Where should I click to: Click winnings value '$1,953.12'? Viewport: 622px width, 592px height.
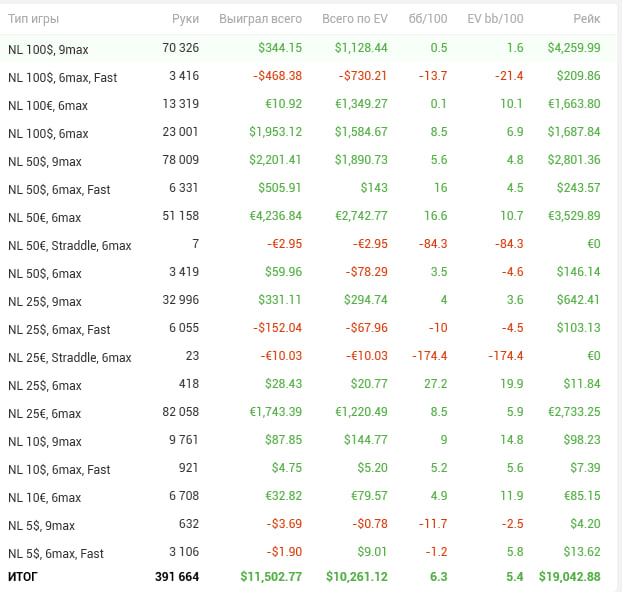tap(275, 132)
